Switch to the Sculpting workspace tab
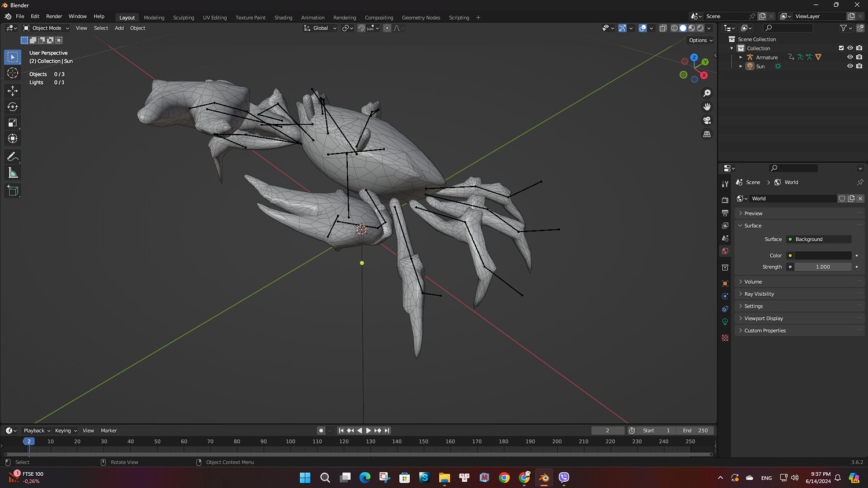The width and height of the screenshot is (868, 488). [x=183, y=17]
